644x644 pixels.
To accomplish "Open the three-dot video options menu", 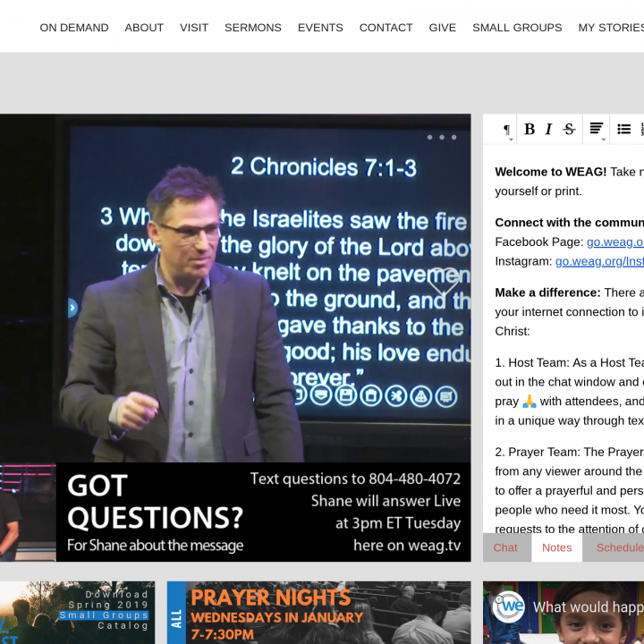I will click(x=442, y=138).
